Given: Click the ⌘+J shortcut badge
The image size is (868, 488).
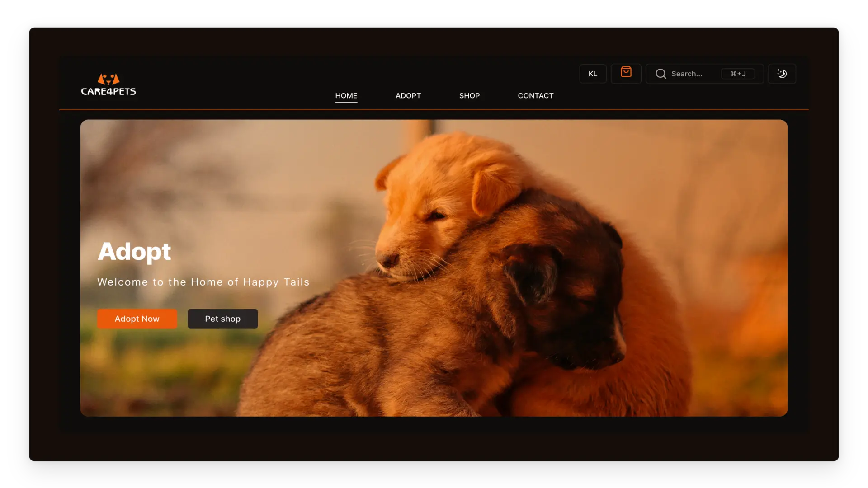Looking at the screenshot, I should (738, 74).
